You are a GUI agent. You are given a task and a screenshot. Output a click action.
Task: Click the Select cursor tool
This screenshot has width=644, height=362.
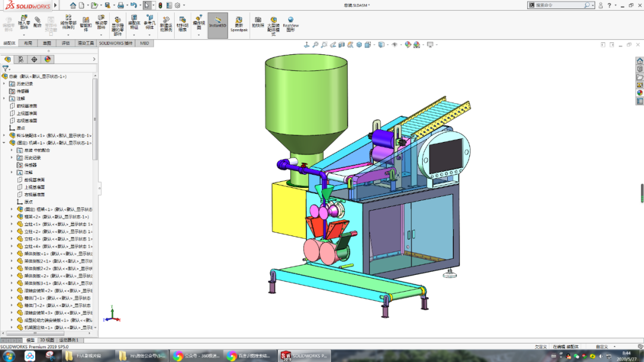147,5
